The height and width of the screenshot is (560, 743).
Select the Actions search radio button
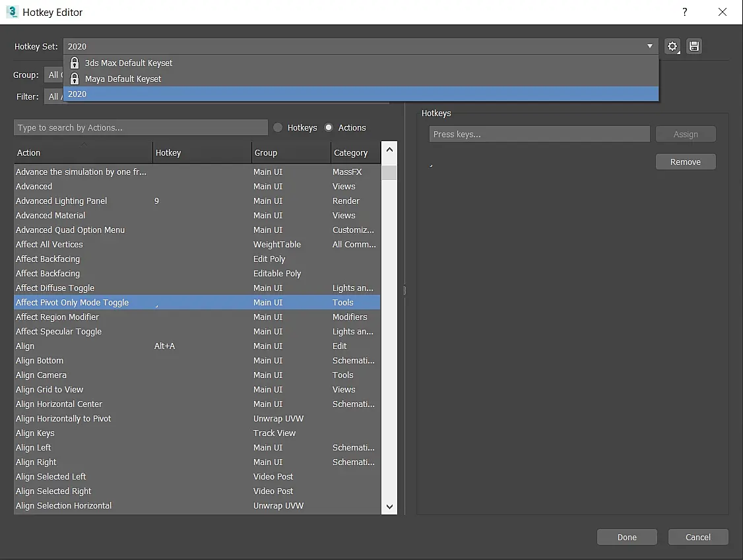click(329, 127)
